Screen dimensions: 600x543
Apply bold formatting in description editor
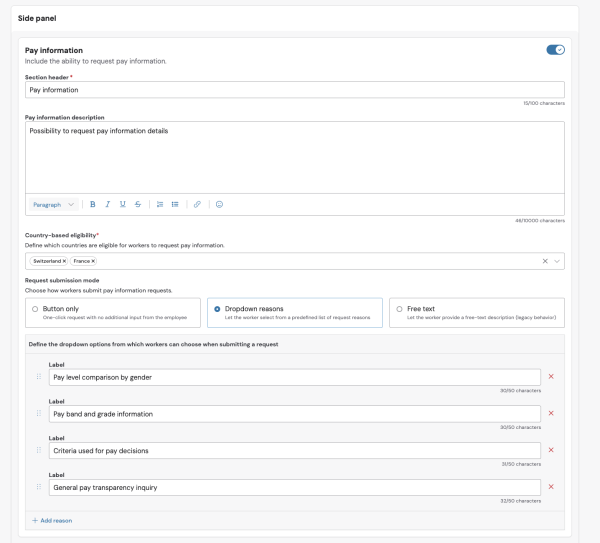(x=93, y=204)
